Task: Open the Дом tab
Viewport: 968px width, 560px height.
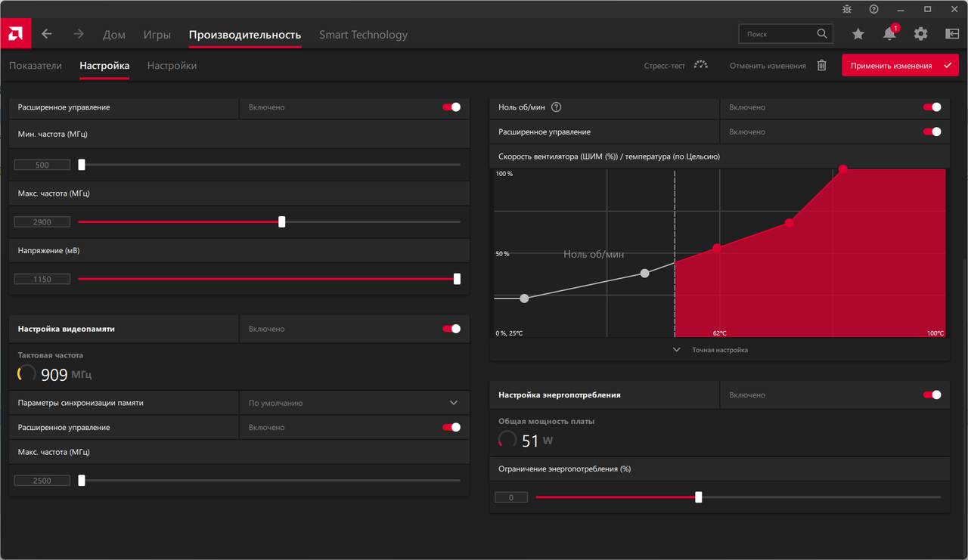Action: [x=114, y=35]
